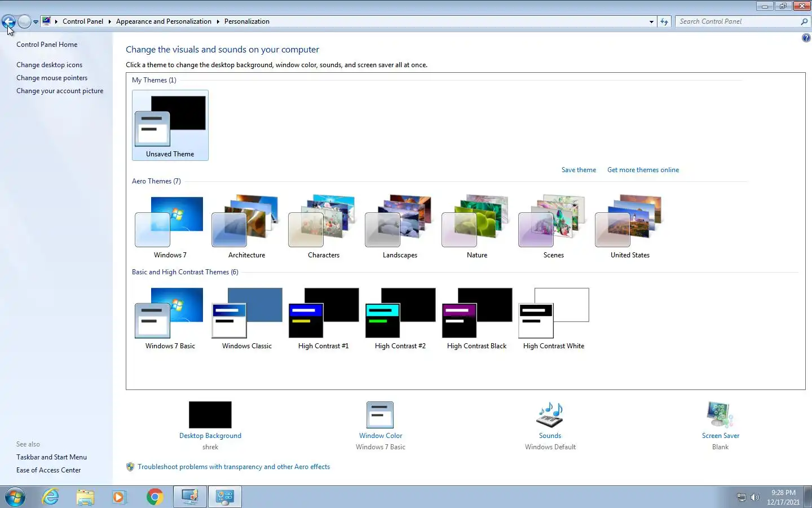Expand arrow after Appearance and Personalization
Viewport: 812px width, 508px height.
[218, 21]
